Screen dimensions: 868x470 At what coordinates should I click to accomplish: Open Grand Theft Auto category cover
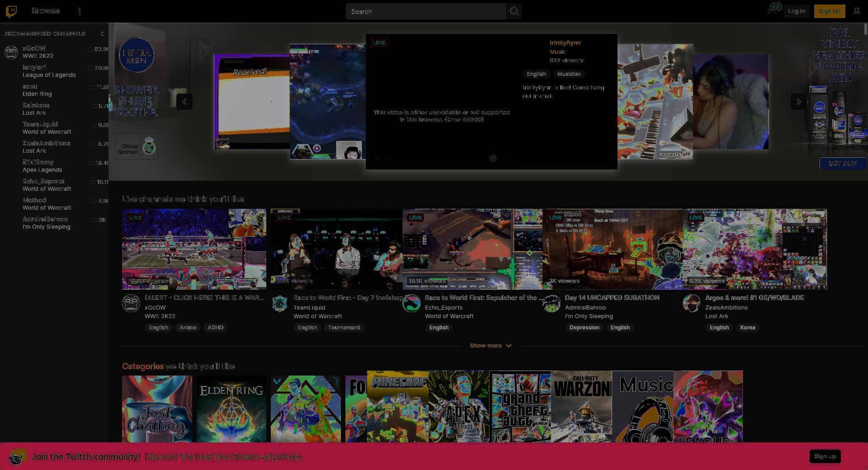[x=520, y=407]
